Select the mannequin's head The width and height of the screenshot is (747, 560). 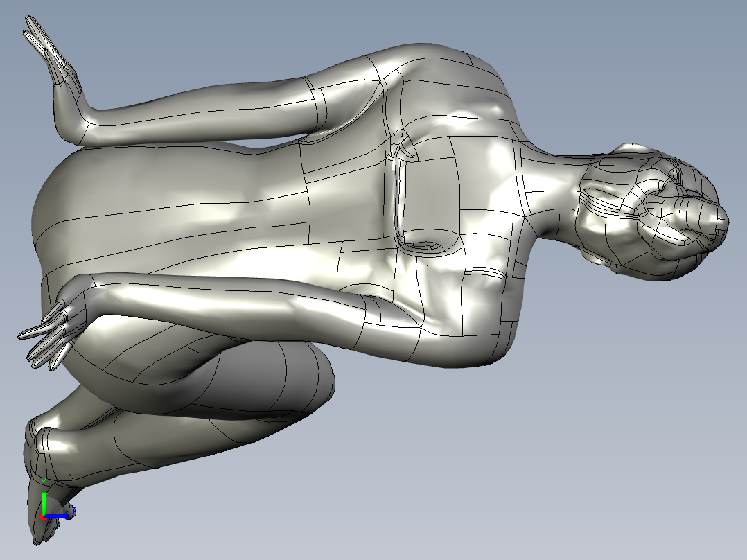tap(656, 212)
